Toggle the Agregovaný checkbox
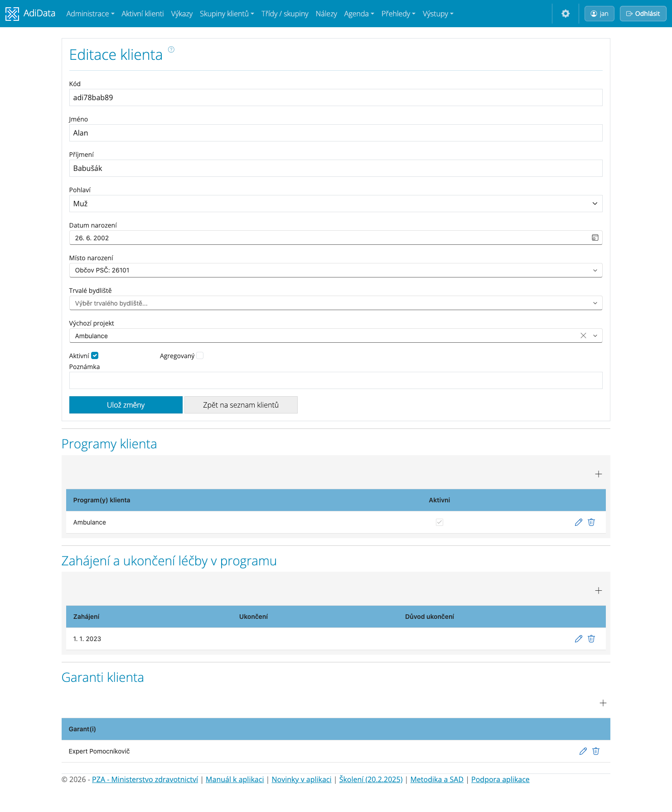The image size is (672, 812). coord(200,355)
